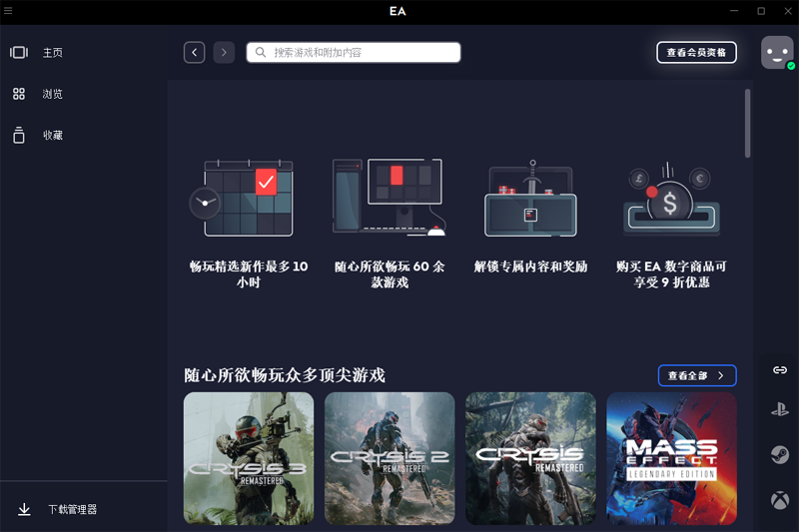Open the PlayStation connection icon

(x=779, y=409)
